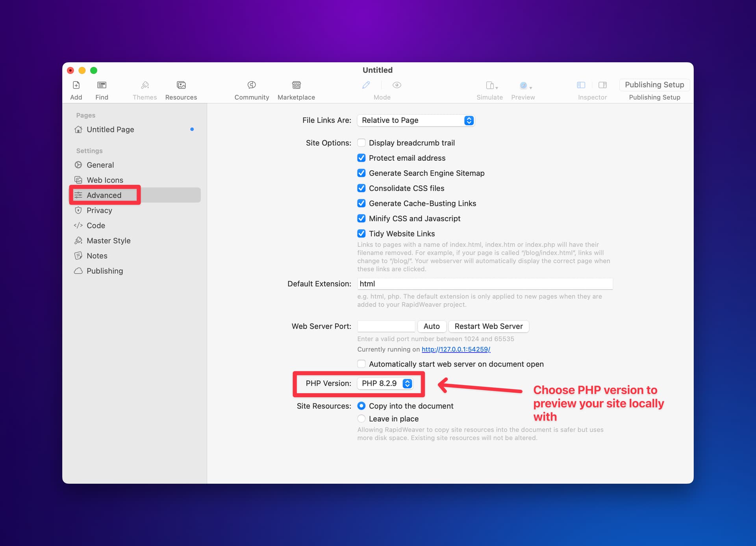Open the Preview browser dropdown
756x546 pixels.
[525, 85]
